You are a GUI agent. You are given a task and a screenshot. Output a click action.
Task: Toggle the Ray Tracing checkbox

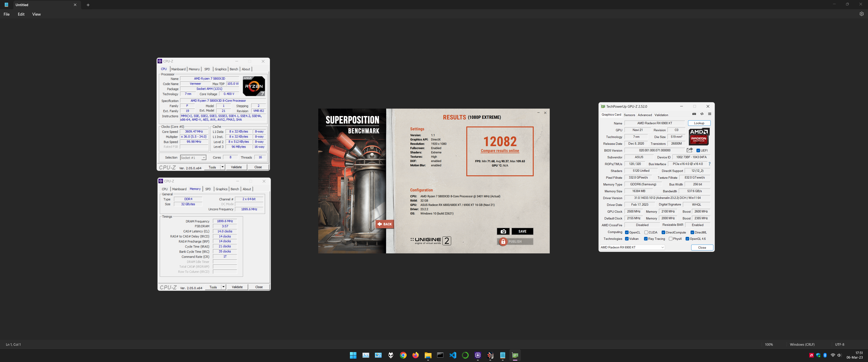646,239
